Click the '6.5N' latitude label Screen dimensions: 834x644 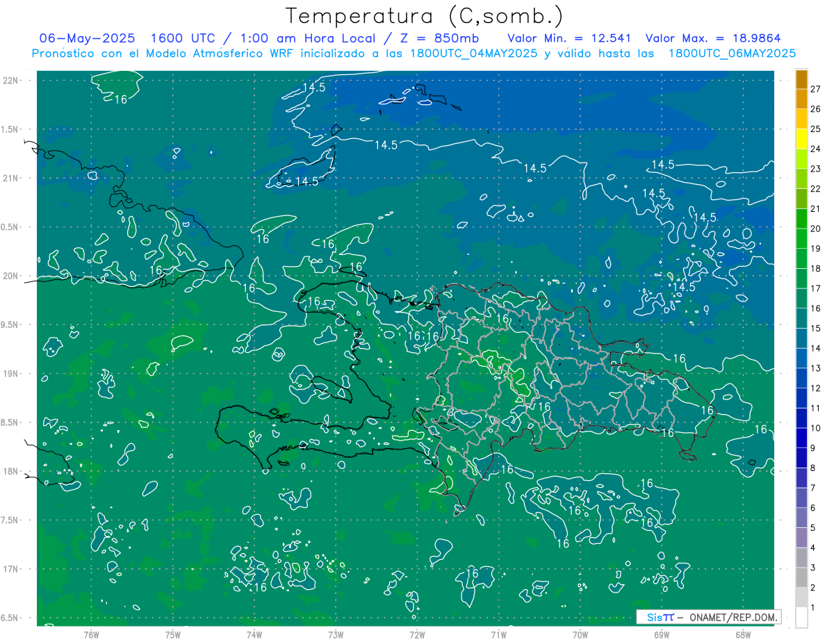(10, 618)
